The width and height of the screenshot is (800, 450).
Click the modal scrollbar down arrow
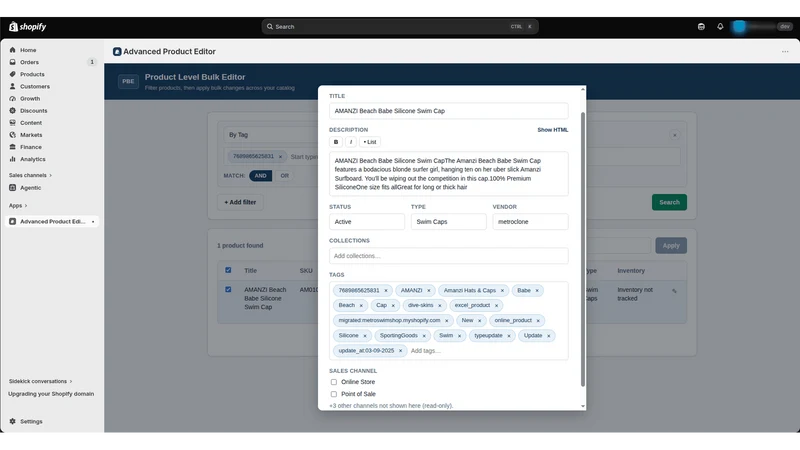tap(583, 407)
